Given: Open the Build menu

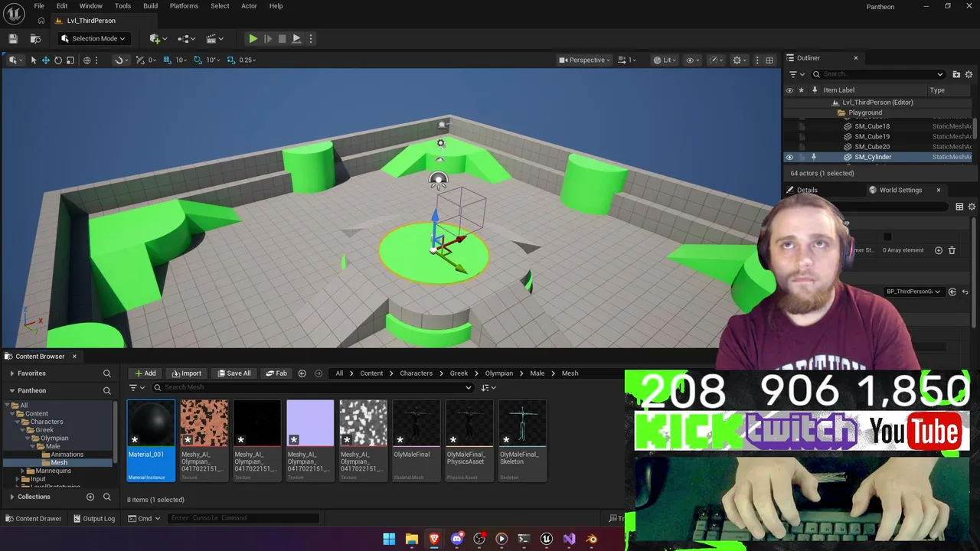Looking at the screenshot, I should coord(150,6).
